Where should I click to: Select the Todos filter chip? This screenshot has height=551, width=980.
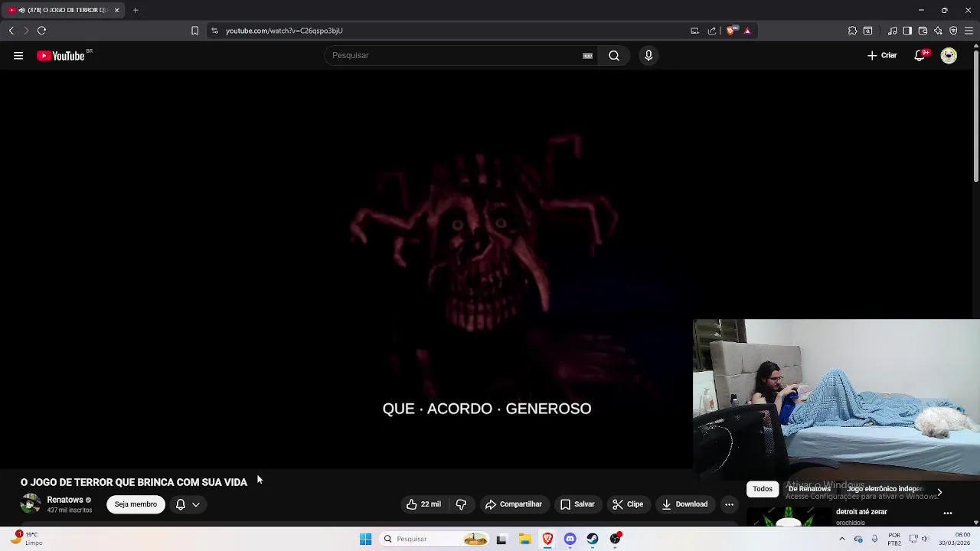(x=763, y=489)
